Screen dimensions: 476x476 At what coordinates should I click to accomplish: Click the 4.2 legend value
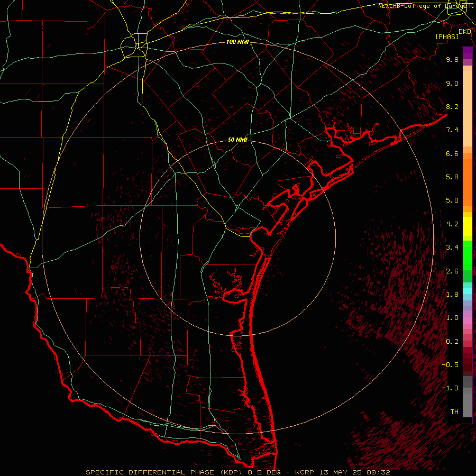point(452,224)
